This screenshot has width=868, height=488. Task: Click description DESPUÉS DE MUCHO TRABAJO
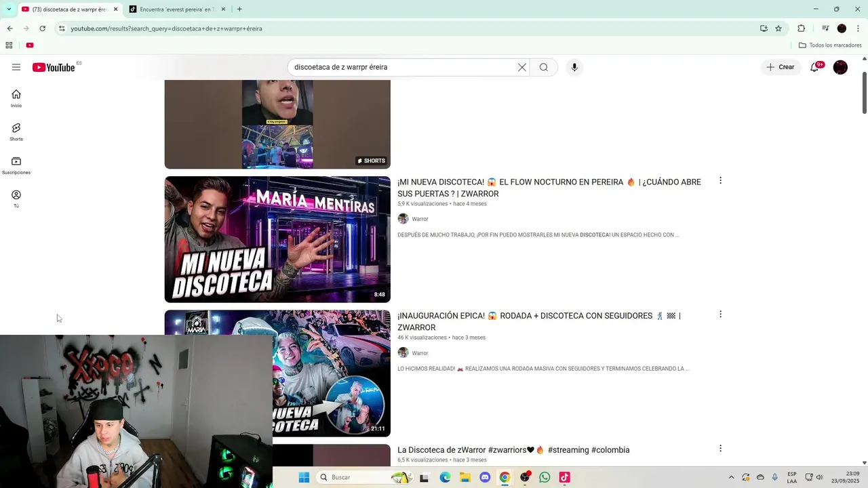click(538, 235)
